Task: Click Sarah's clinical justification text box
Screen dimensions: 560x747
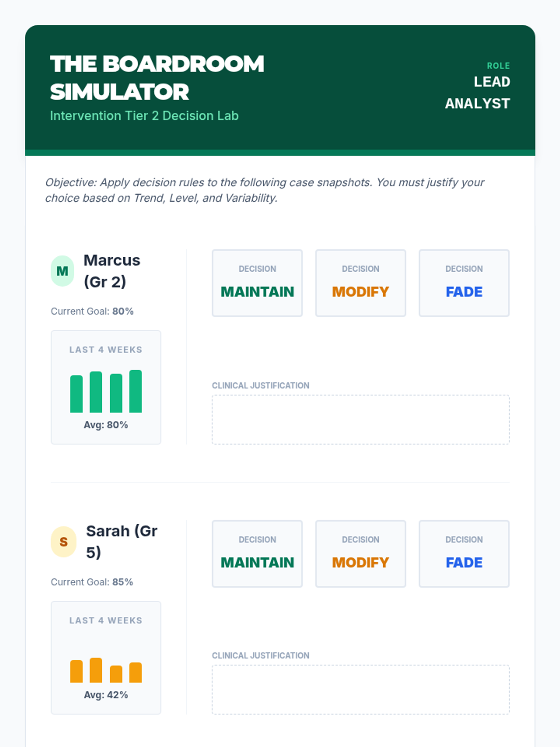Action: (360, 690)
